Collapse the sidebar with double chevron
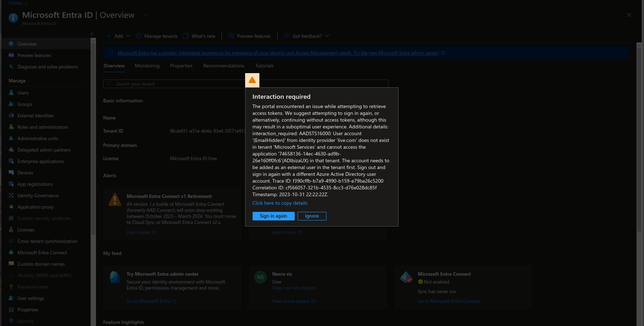644x326 pixels. tap(92, 34)
